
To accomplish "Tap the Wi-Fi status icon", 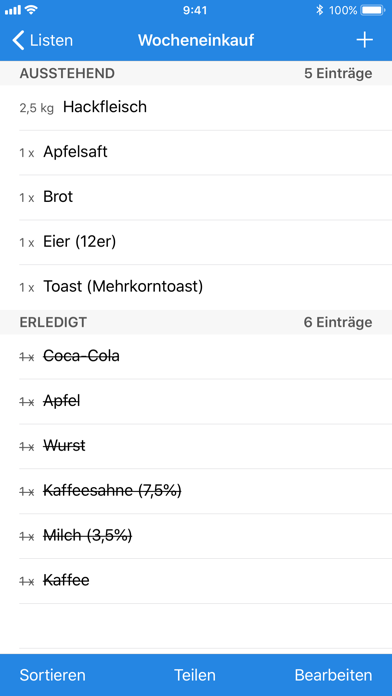I will pyautogui.click(x=32, y=10).
